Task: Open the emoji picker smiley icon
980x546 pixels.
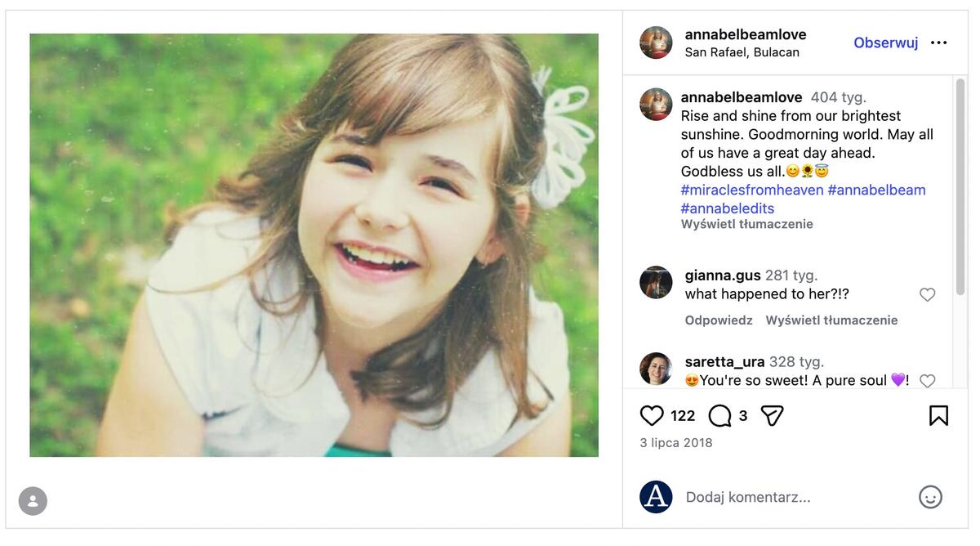Action: [930, 497]
